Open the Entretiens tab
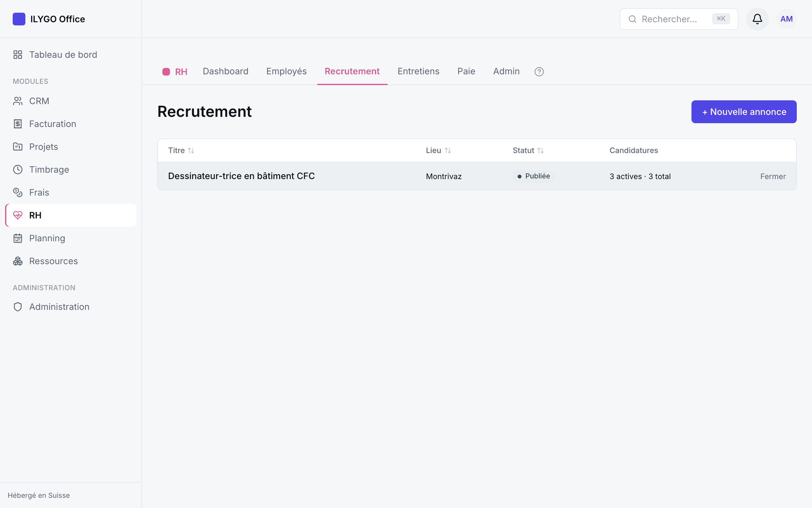The image size is (812, 508). click(418, 71)
